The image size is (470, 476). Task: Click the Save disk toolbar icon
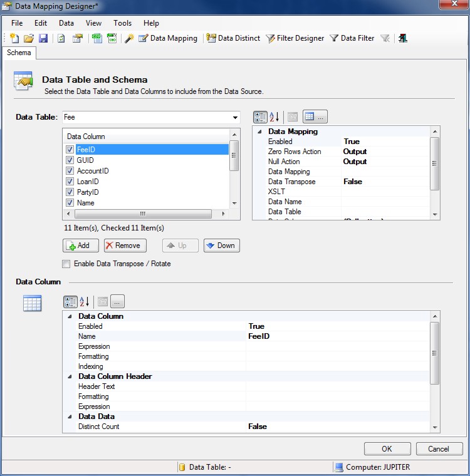click(x=43, y=38)
